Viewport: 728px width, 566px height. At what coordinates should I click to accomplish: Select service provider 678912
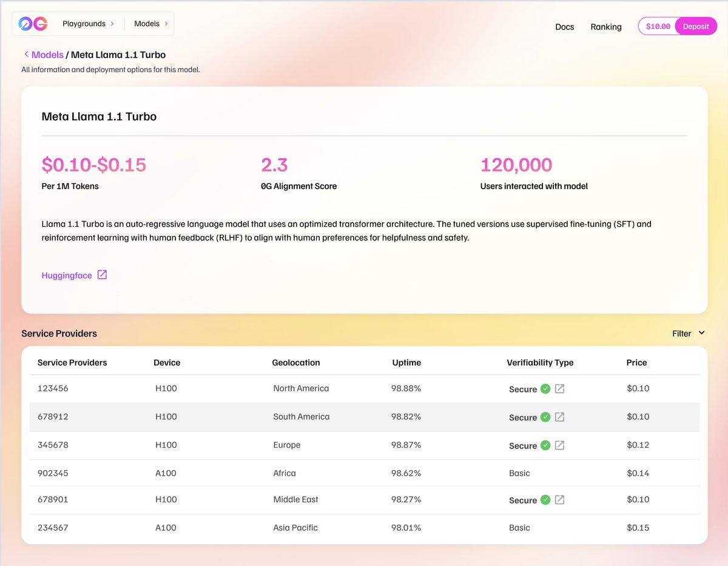click(x=53, y=417)
